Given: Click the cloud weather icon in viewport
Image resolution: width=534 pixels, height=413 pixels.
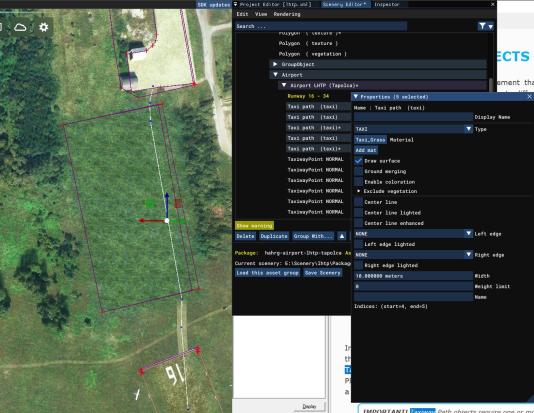Looking at the screenshot, I should point(20,27).
